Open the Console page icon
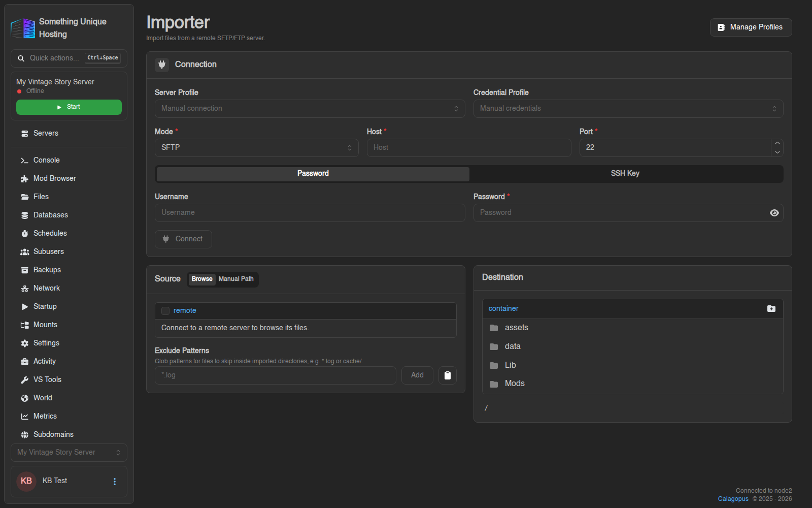Screen dimensions: 812x508 pos(24,161)
